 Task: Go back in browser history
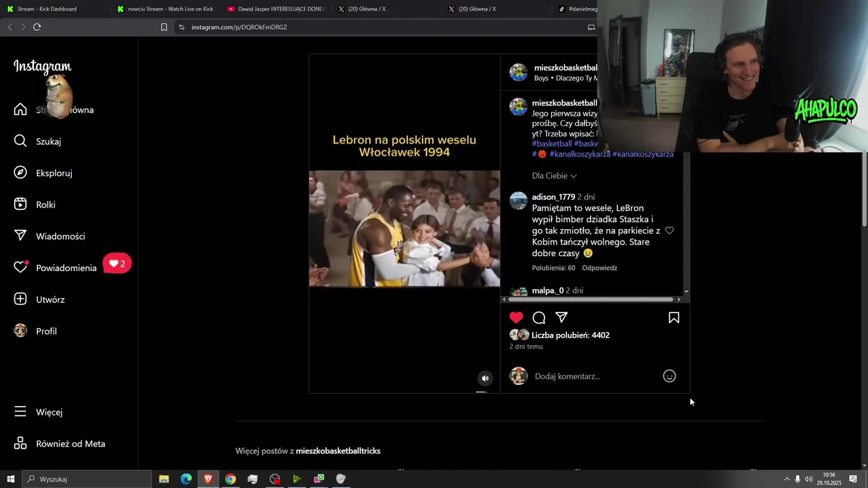click(9, 27)
